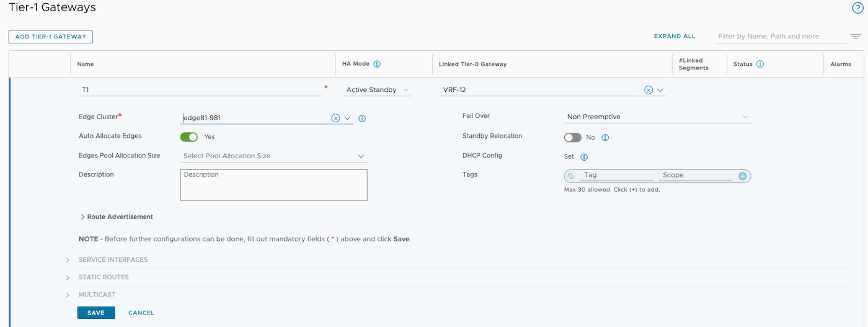Clear the VRF-12 linked gateway selection

[x=649, y=90]
